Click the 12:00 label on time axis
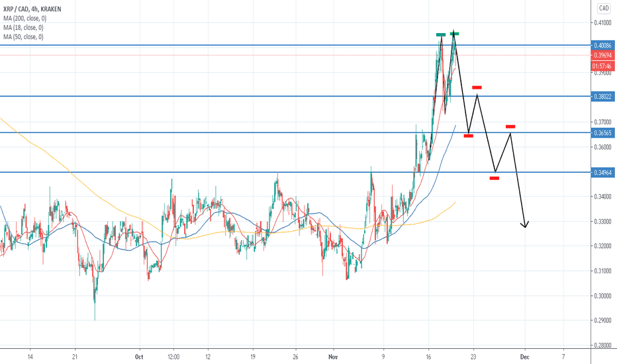The width and height of the screenshot is (617, 364). 173,357
